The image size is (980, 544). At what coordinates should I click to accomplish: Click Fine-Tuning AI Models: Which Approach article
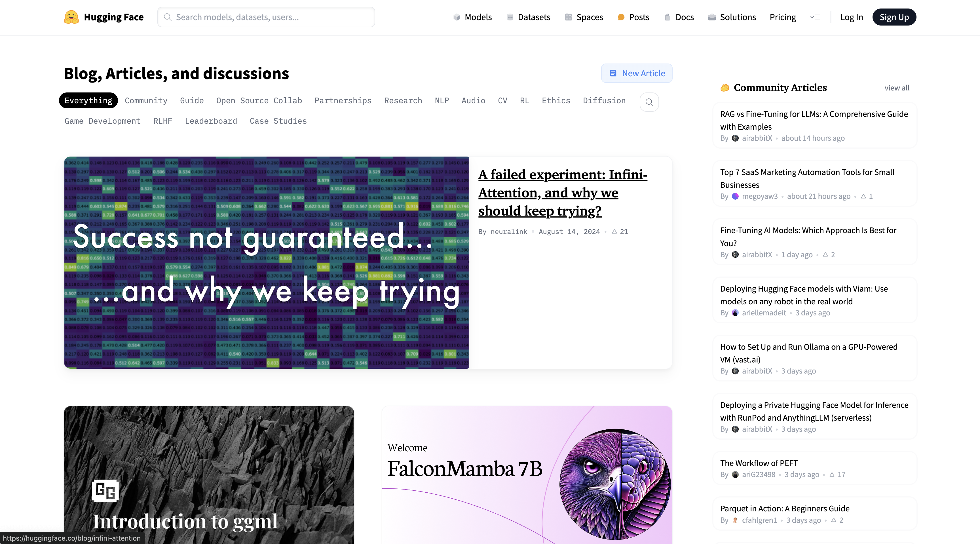coord(808,237)
